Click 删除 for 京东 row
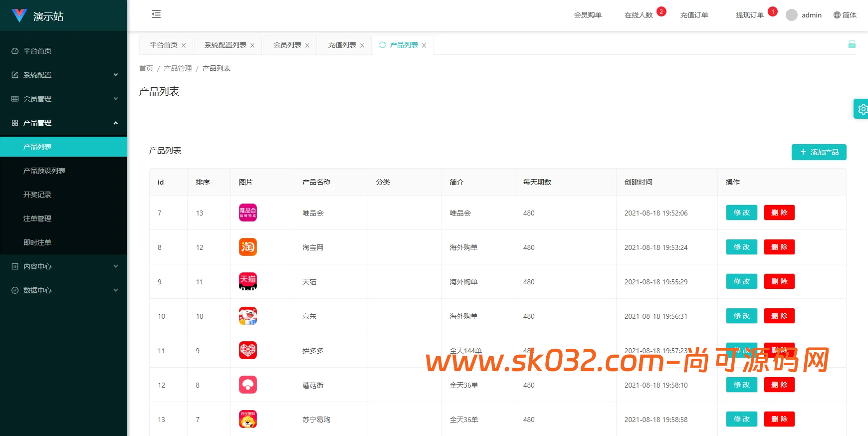This screenshot has height=436, width=868. 779,316
